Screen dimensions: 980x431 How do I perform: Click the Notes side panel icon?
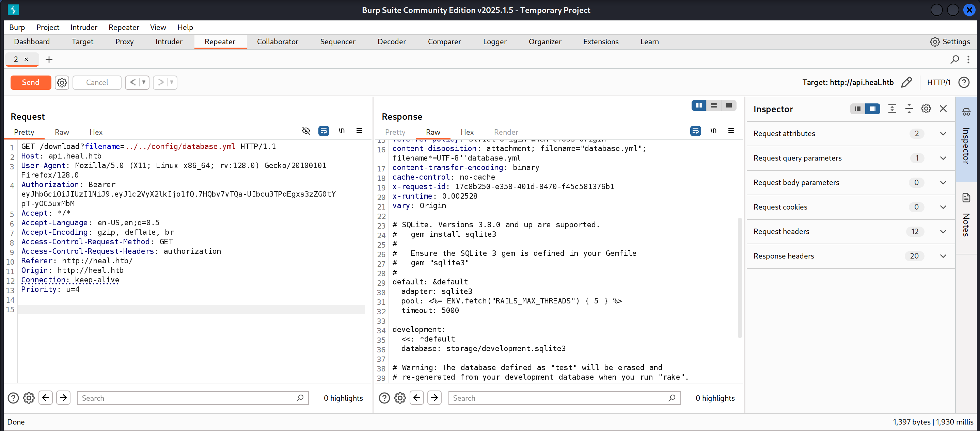tap(966, 198)
